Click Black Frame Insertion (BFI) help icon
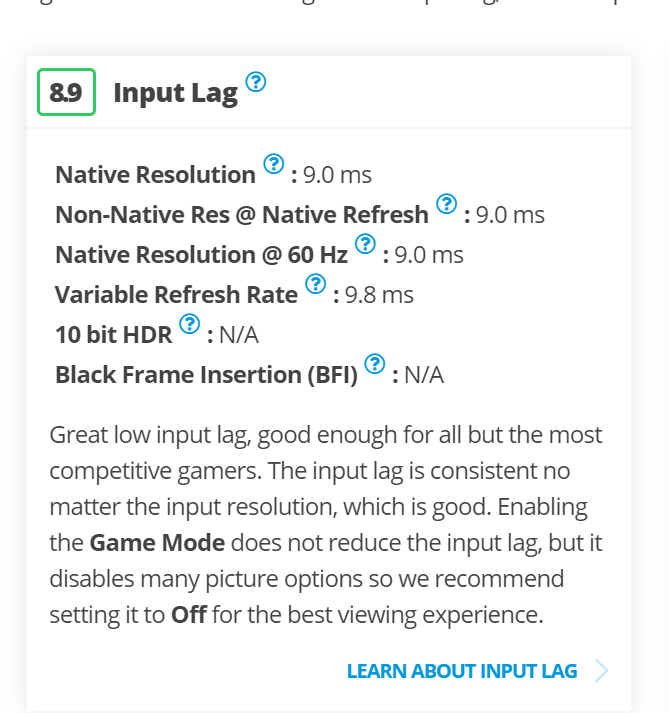 [x=375, y=363]
